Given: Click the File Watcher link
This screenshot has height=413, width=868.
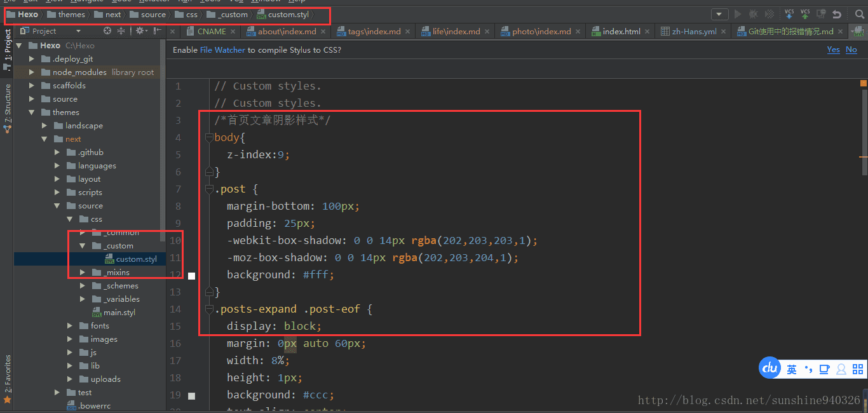Looking at the screenshot, I should pyautogui.click(x=222, y=50).
